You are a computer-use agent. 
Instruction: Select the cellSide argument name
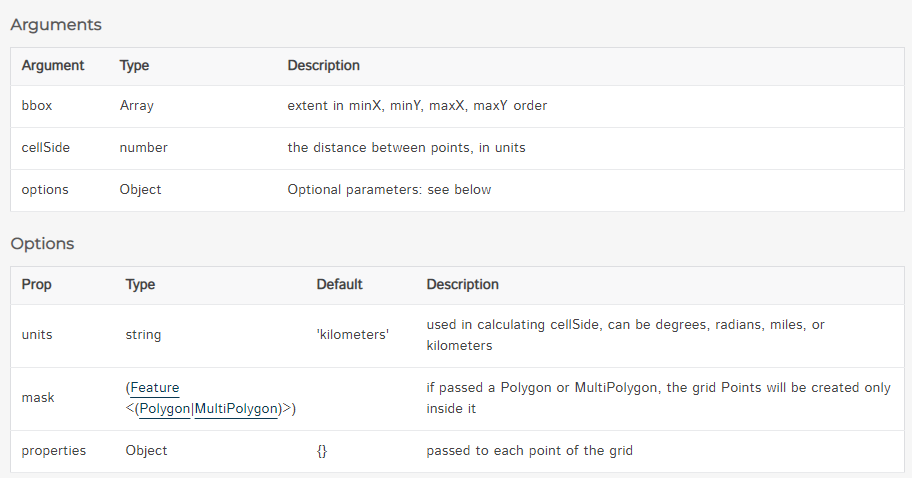tap(45, 147)
